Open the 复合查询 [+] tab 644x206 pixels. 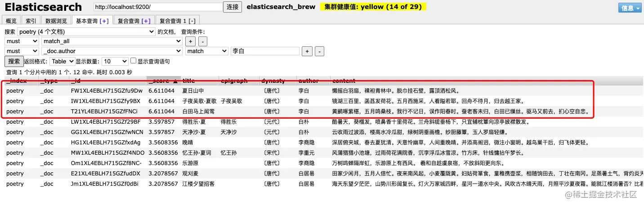coord(134,21)
